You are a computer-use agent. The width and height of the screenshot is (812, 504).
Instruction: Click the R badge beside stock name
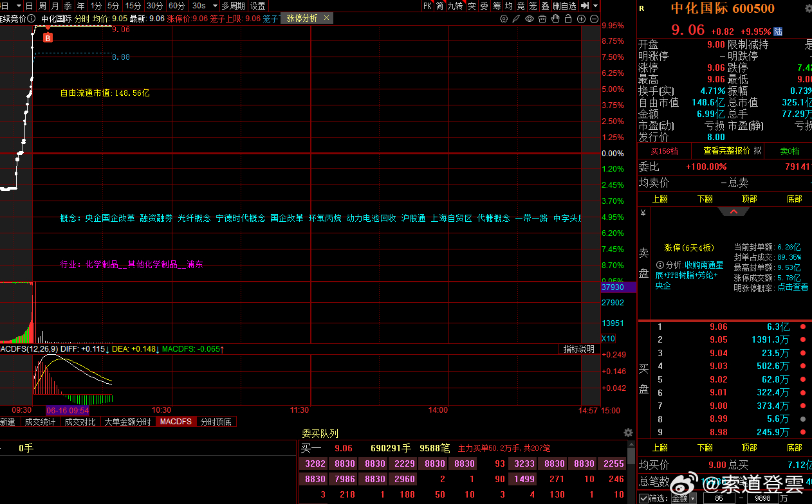point(641,8)
